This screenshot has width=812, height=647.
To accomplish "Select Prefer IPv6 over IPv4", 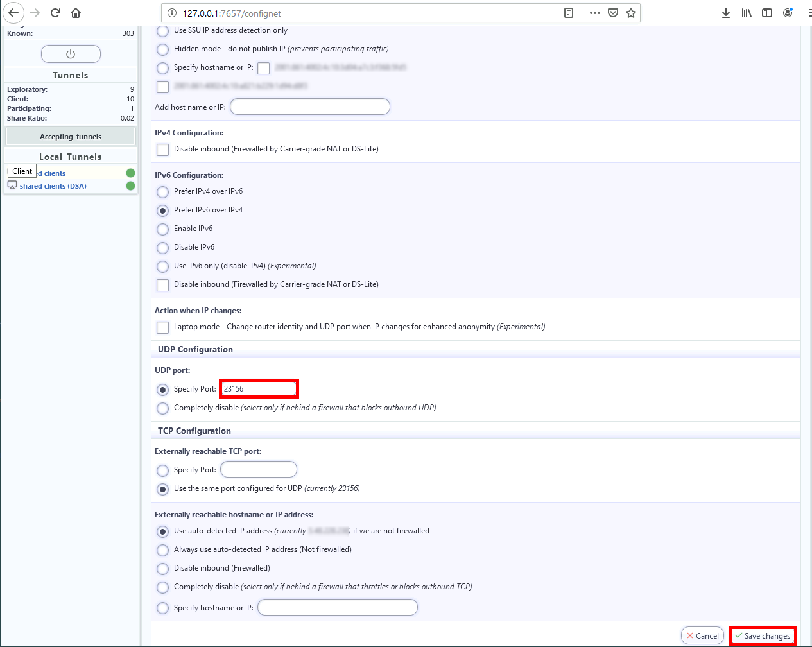I will click(x=163, y=211).
